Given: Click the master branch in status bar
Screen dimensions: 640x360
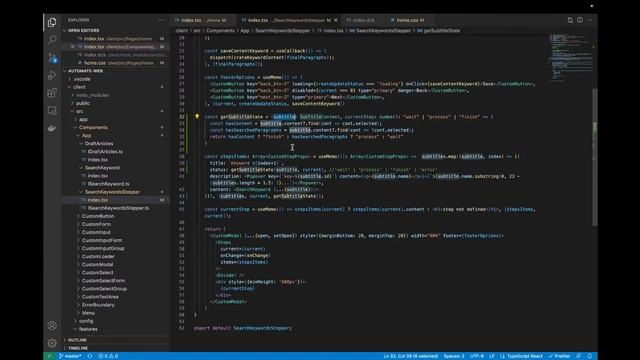Looking at the screenshot, I should point(70,356).
